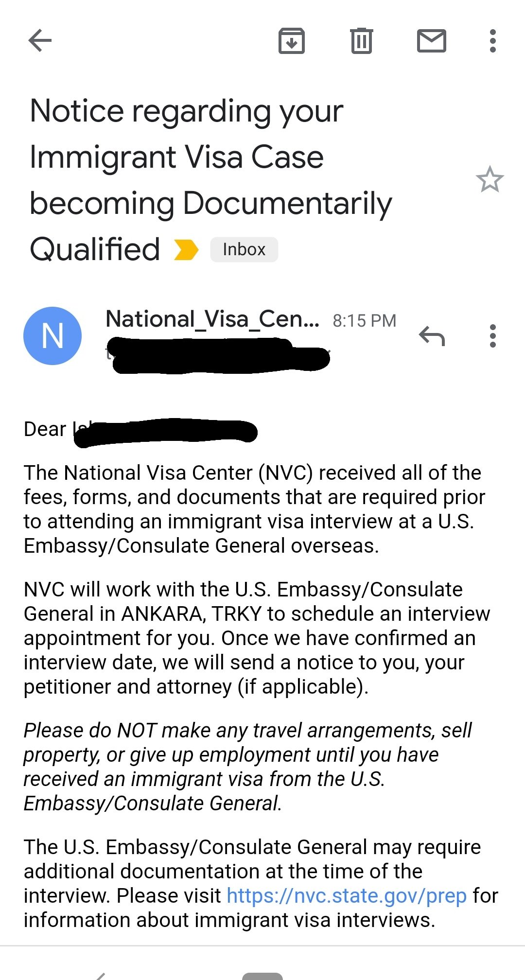525x980 pixels.
Task: Star the Immigrant Visa Case email
Action: point(490,179)
